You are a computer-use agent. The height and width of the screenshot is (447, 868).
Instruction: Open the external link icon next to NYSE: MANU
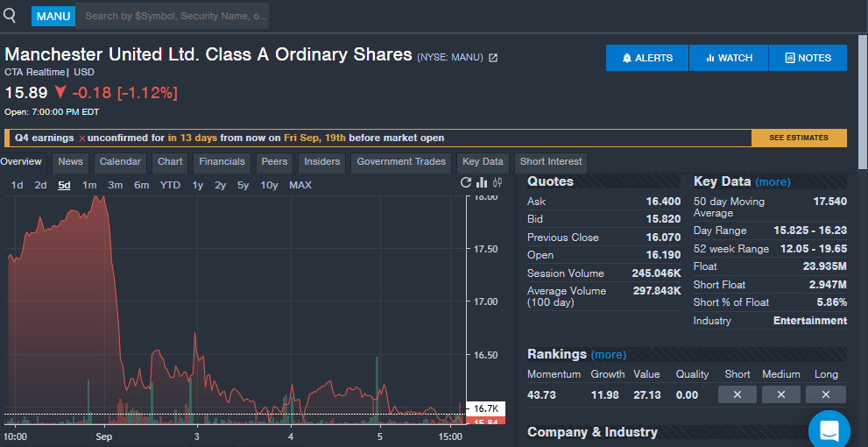493,58
